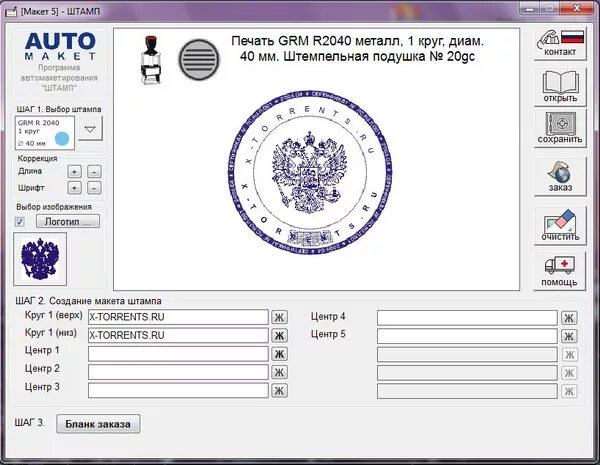Uncheck the logo image checkbox

[x=20, y=222]
